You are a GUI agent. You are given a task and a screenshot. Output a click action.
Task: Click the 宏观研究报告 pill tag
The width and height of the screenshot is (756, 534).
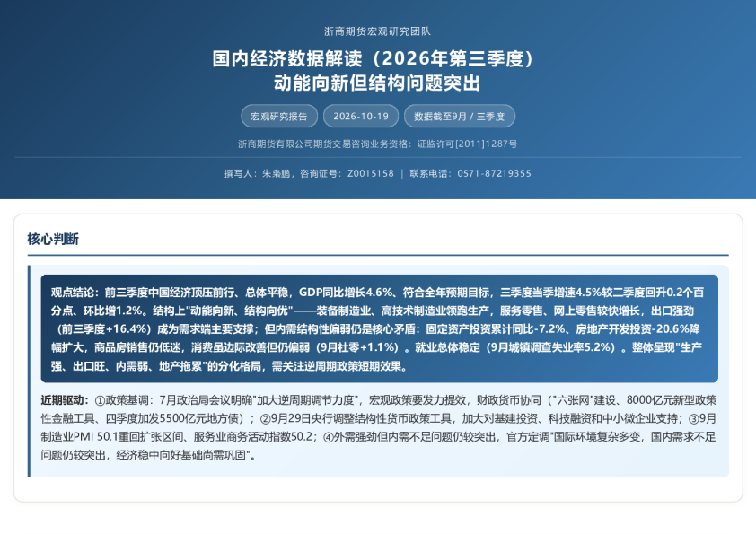point(279,116)
